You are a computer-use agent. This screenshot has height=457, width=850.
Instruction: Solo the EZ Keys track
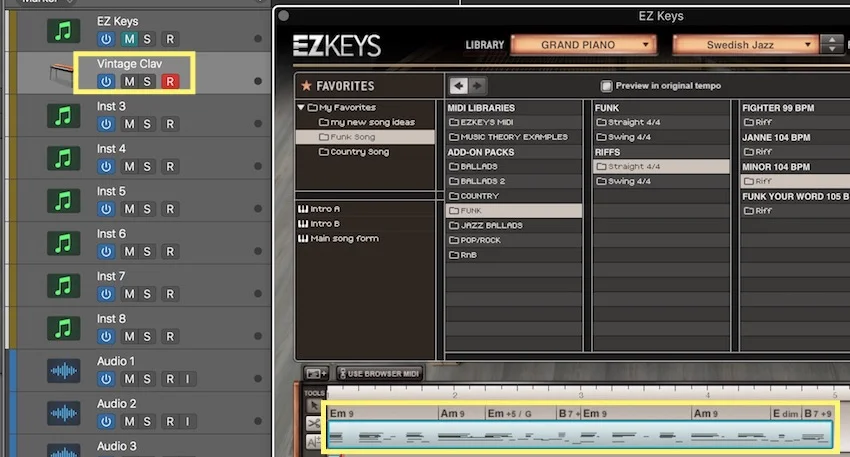click(x=147, y=39)
